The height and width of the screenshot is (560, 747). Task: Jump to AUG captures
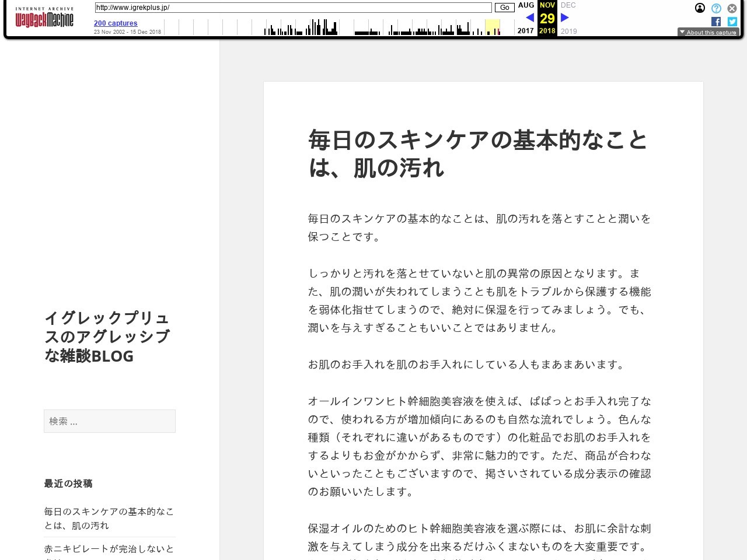point(526,5)
